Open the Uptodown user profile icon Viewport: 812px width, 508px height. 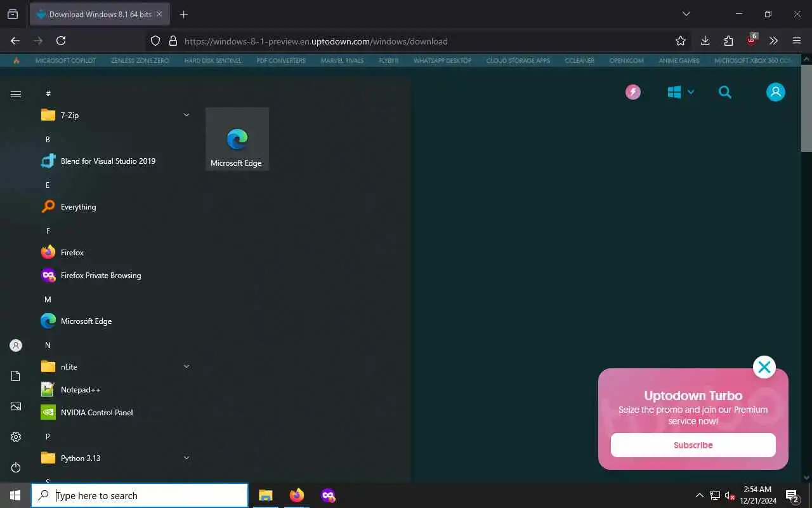pyautogui.click(x=776, y=92)
